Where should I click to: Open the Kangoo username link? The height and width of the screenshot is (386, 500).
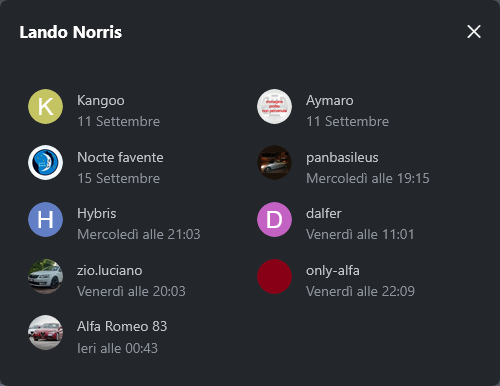(101, 101)
